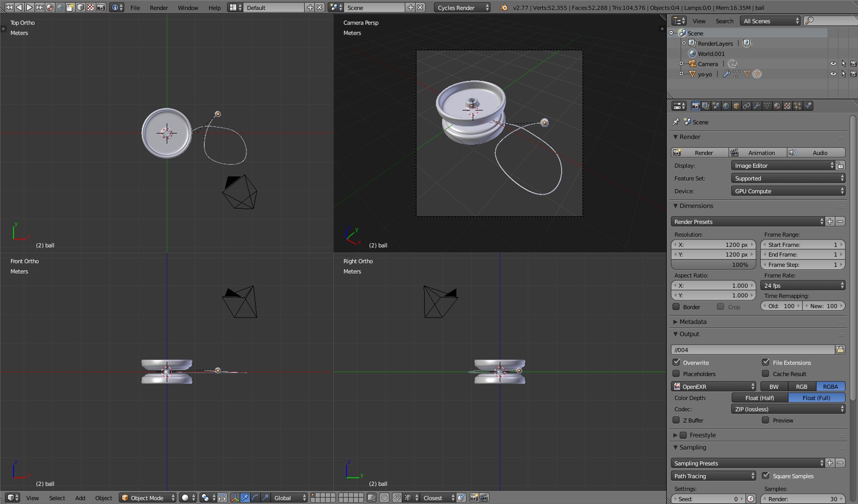
Task: Select the RGB color mode button
Action: pos(802,386)
